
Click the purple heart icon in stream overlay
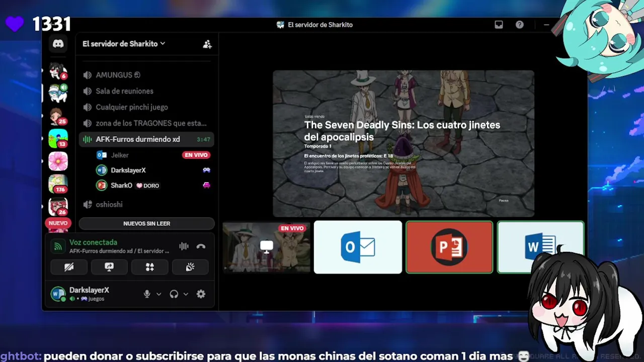[15, 24]
